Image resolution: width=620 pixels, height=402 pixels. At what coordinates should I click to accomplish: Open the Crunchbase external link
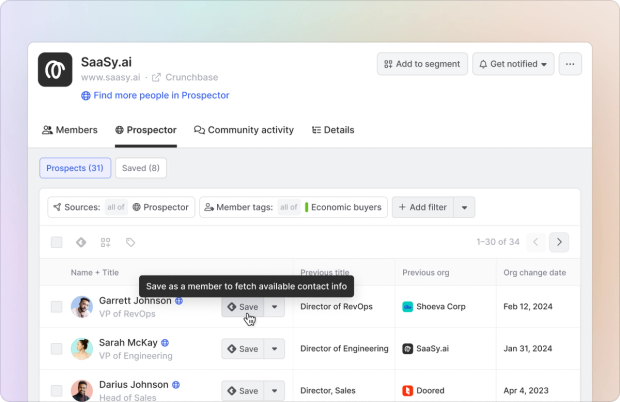pyautogui.click(x=185, y=77)
